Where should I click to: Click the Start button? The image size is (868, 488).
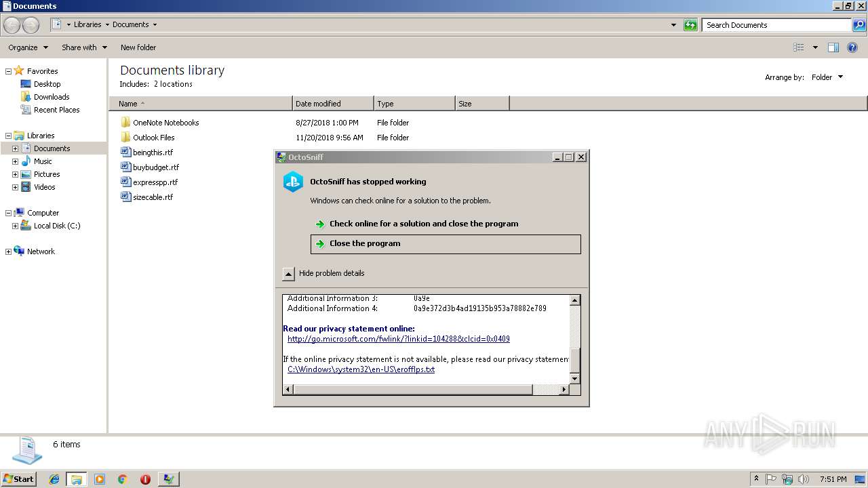19,479
